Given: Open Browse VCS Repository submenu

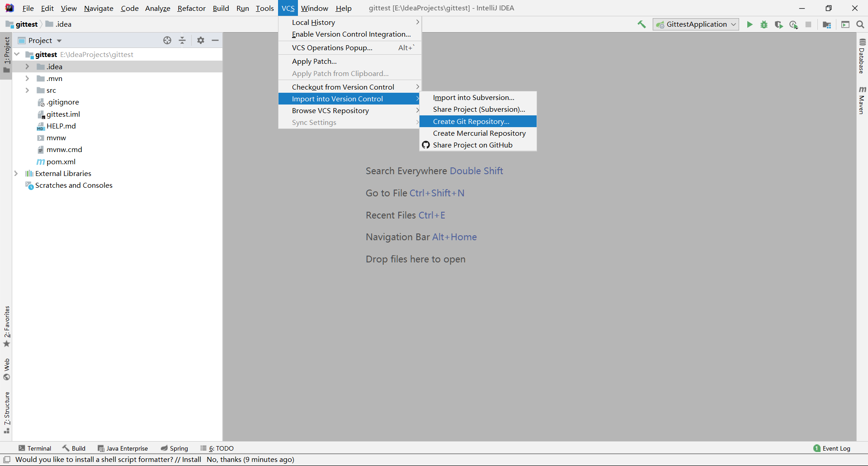Looking at the screenshot, I should (x=350, y=110).
